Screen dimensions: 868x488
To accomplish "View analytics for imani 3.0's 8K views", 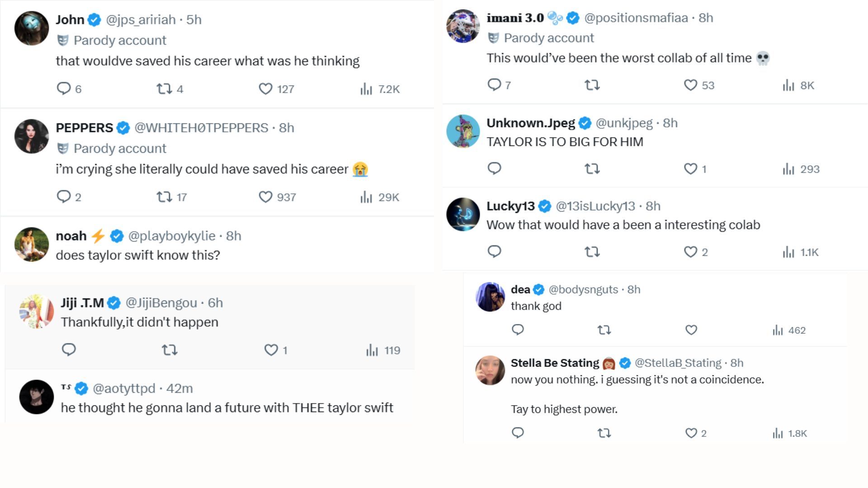I will [x=798, y=85].
